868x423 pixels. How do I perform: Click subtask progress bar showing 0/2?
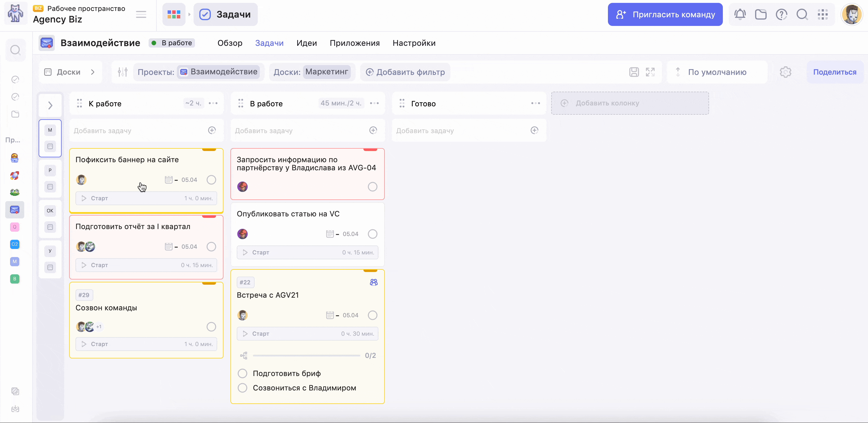point(306,356)
